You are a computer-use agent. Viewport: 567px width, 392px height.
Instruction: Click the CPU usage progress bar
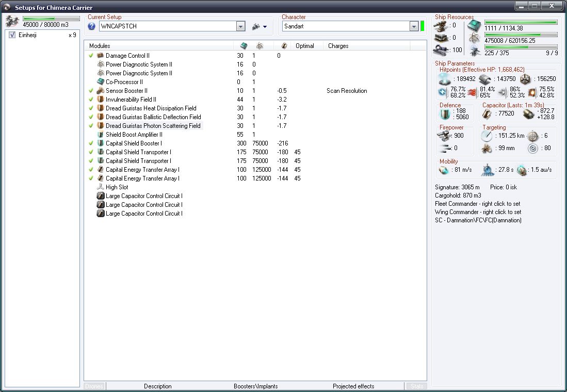[x=521, y=22]
